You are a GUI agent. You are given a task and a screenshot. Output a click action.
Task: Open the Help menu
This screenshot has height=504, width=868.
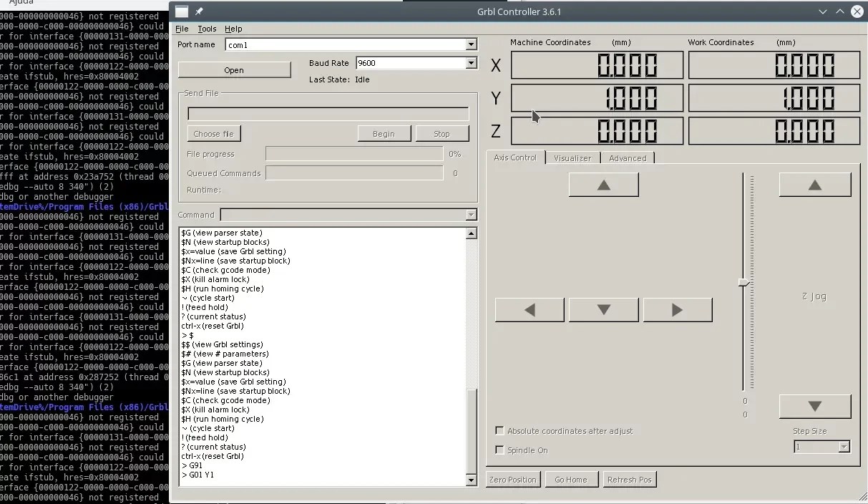(233, 29)
